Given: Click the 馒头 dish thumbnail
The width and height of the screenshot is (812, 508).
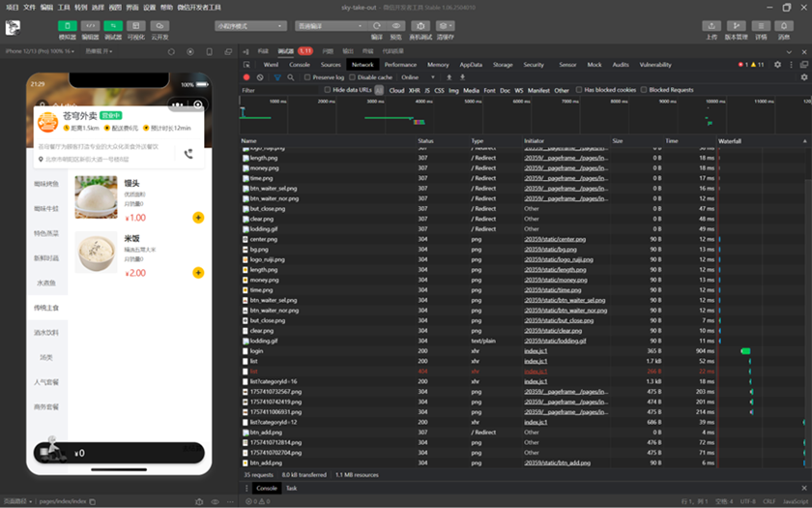Looking at the screenshot, I should [96, 196].
